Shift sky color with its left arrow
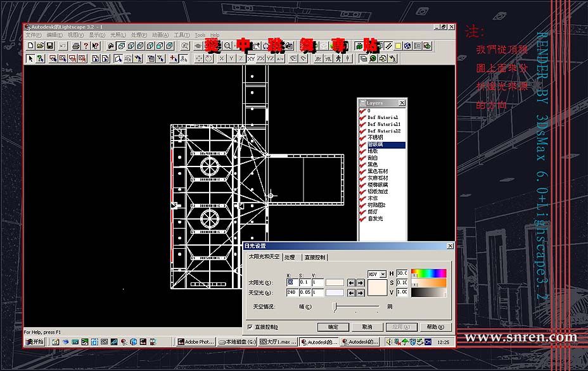This screenshot has height=371, width=588. 351,292
